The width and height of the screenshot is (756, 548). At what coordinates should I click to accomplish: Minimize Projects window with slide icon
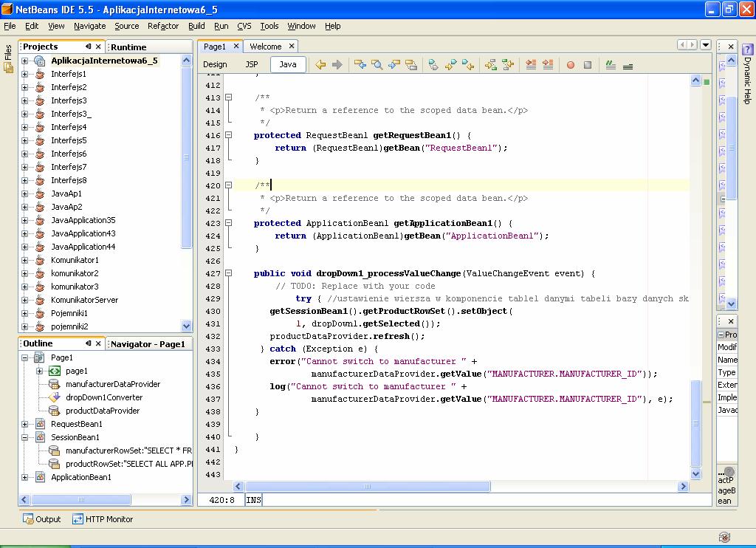coord(89,47)
